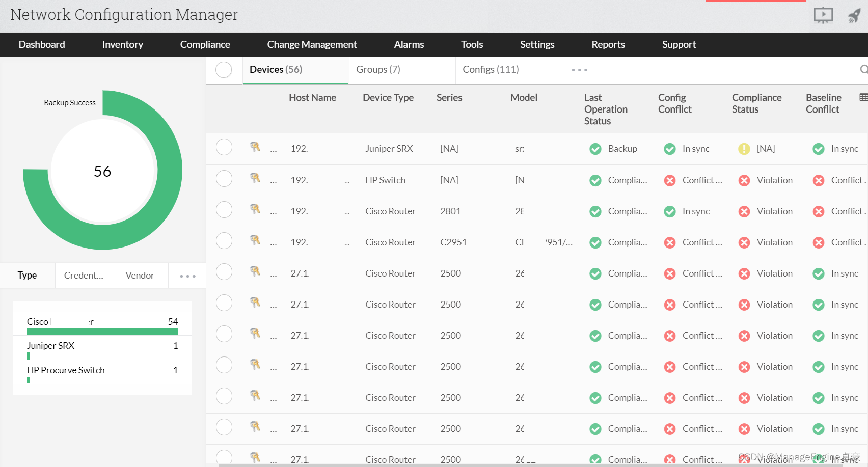
Task: Click red Violation icon in HP Switch row
Action: click(744, 180)
